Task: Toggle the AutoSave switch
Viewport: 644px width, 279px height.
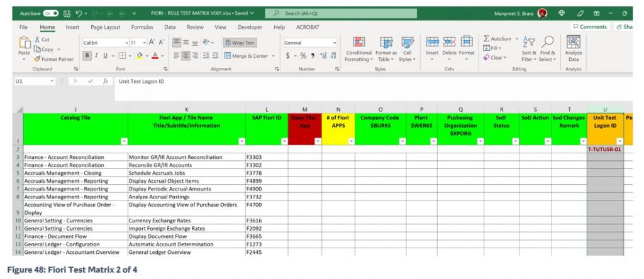Action: coord(50,13)
